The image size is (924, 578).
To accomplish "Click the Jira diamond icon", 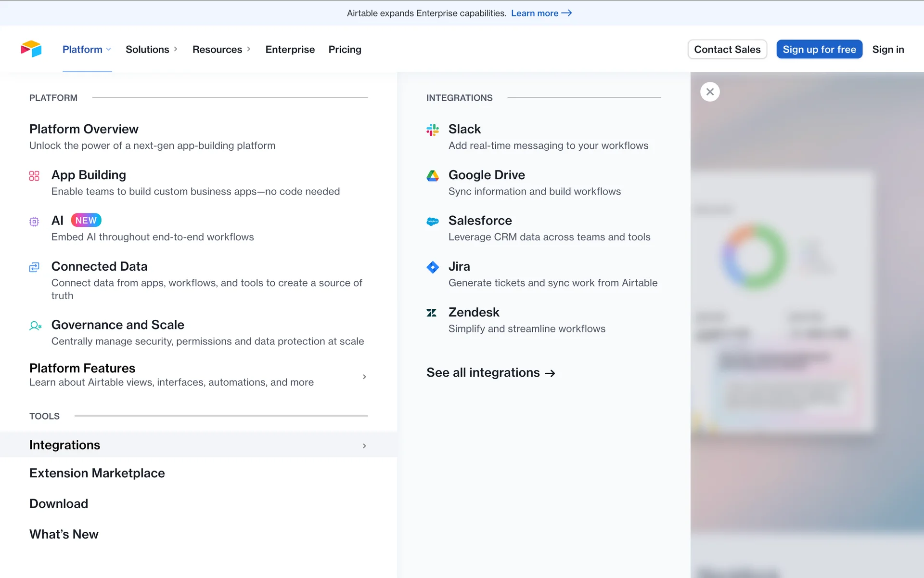I will [432, 267].
